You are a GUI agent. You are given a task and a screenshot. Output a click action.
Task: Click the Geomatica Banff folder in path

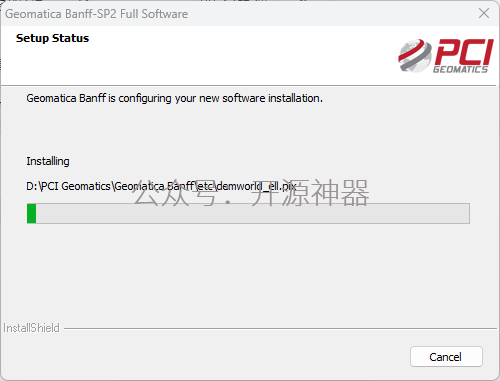pos(154,186)
